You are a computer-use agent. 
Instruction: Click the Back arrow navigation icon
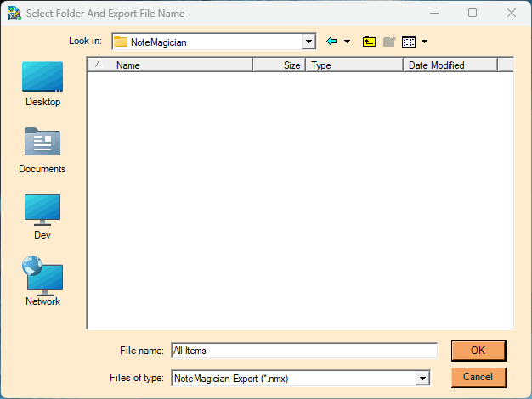pyautogui.click(x=331, y=42)
